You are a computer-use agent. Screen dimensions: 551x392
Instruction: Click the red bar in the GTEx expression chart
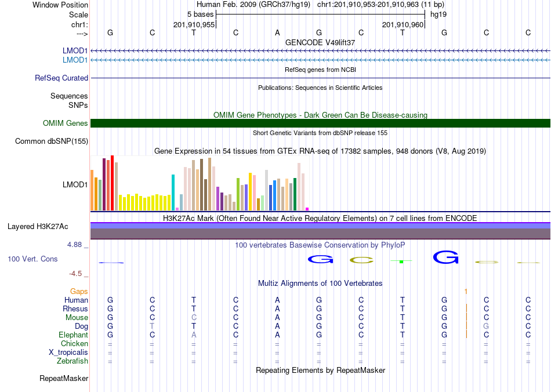[112, 183]
